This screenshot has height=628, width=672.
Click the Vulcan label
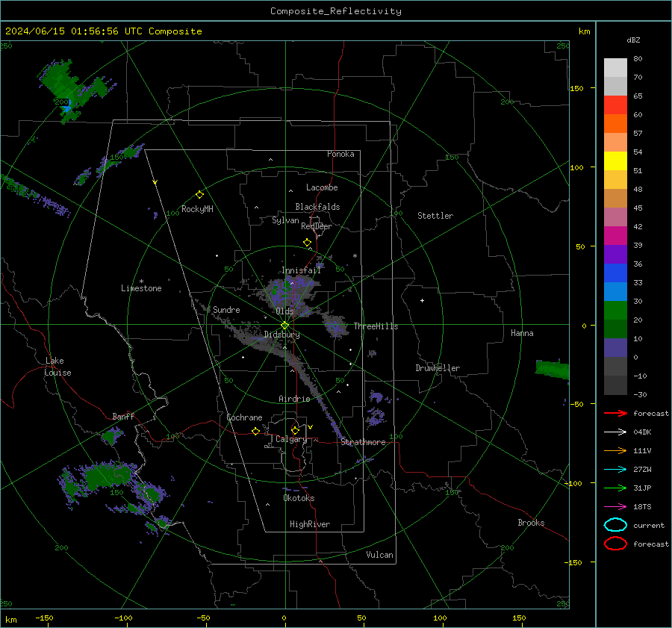pyautogui.click(x=380, y=555)
